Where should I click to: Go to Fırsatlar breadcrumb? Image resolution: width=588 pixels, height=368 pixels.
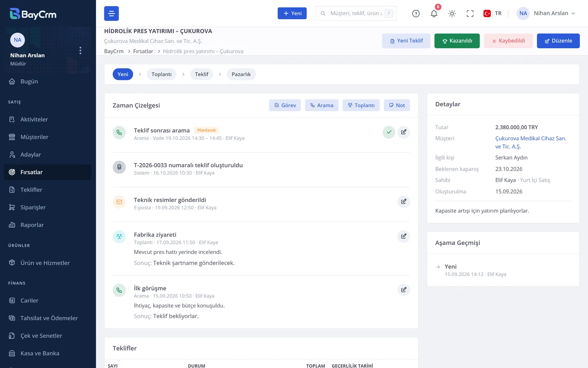pos(143,52)
